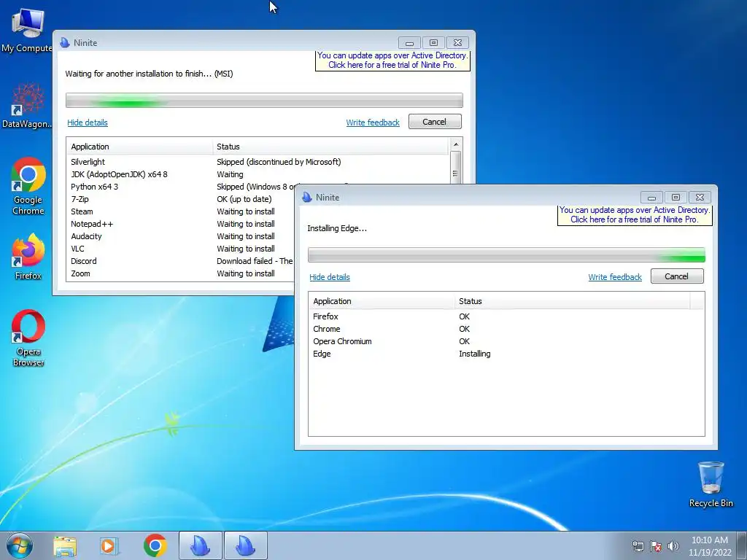Select the VLC row
Screen dimensions: 747x560
(x=181, y=249)
